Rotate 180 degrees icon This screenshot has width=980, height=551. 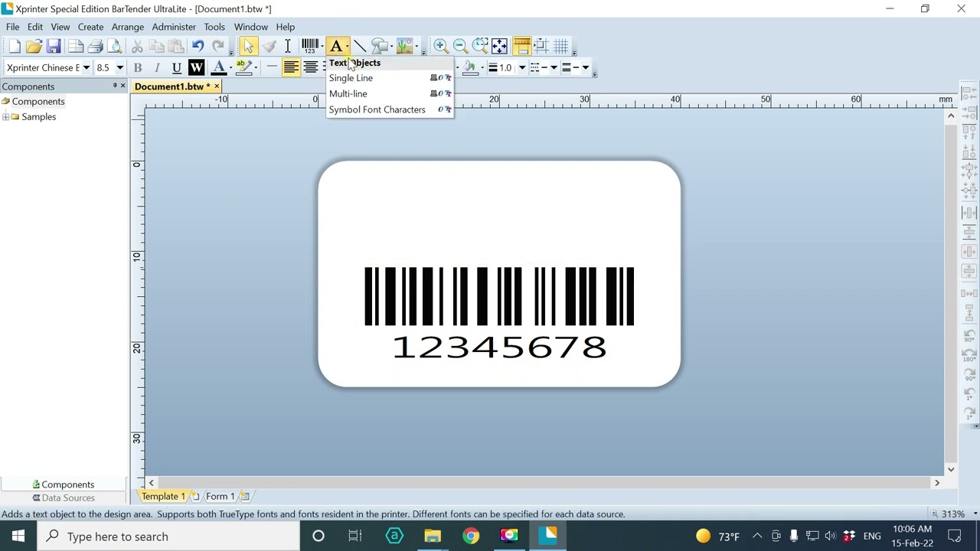click(x=969, y=354)
